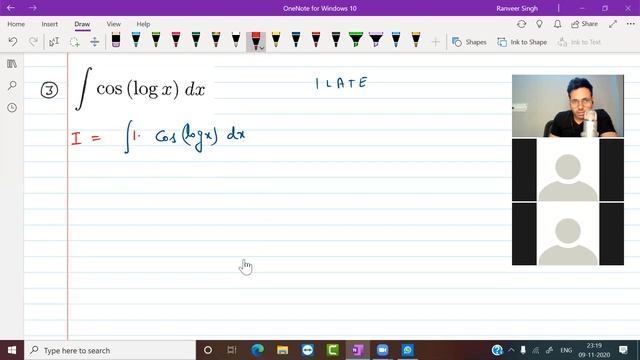Screen dimensions: 640x360
Task: Click the Undo arrow in Draw toolbar
Action: click(13, 42)
